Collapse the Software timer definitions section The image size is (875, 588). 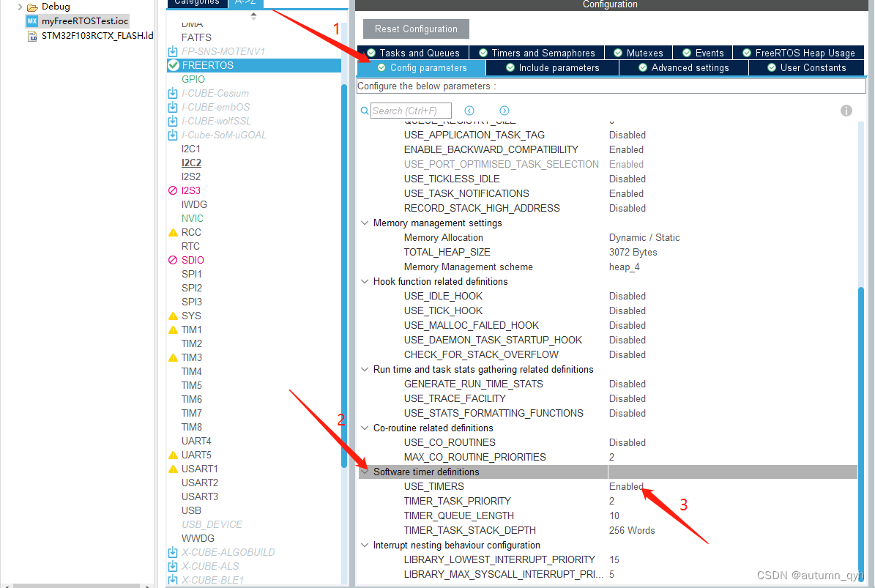pyautogui.click(x=365, y=472)
